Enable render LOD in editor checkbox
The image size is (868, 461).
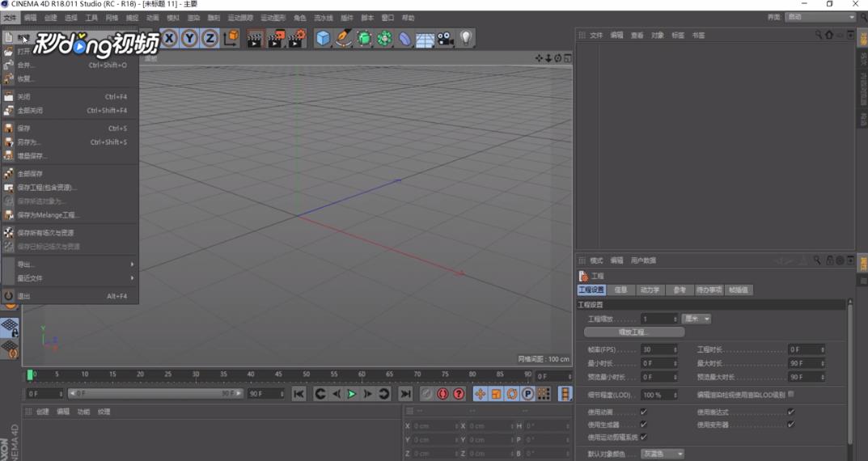pos(791,394)
